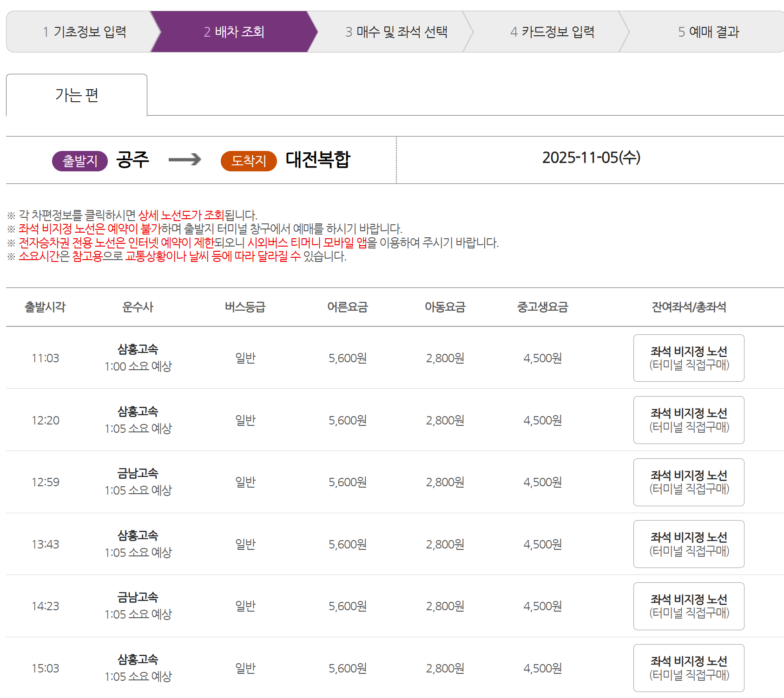Image resolution: width=784 pixels, height=698 pixels.
Task: Select the 12:20 departure time
Action: 46,420
